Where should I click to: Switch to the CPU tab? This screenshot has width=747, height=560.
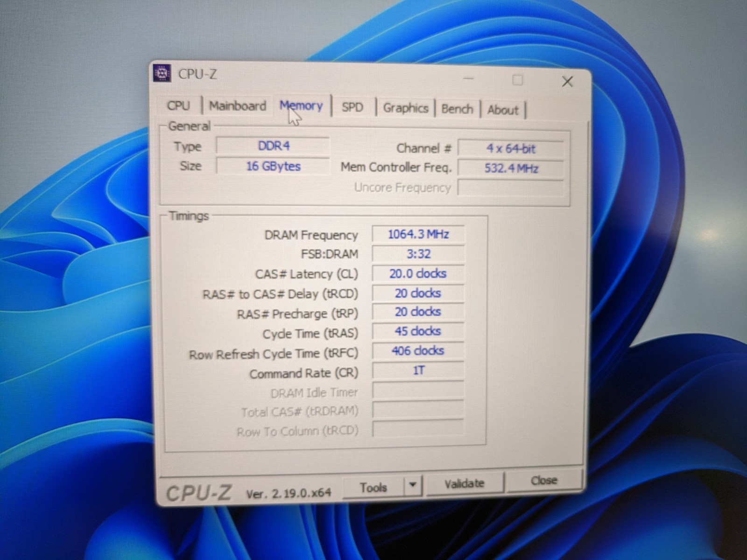point(179,105)
